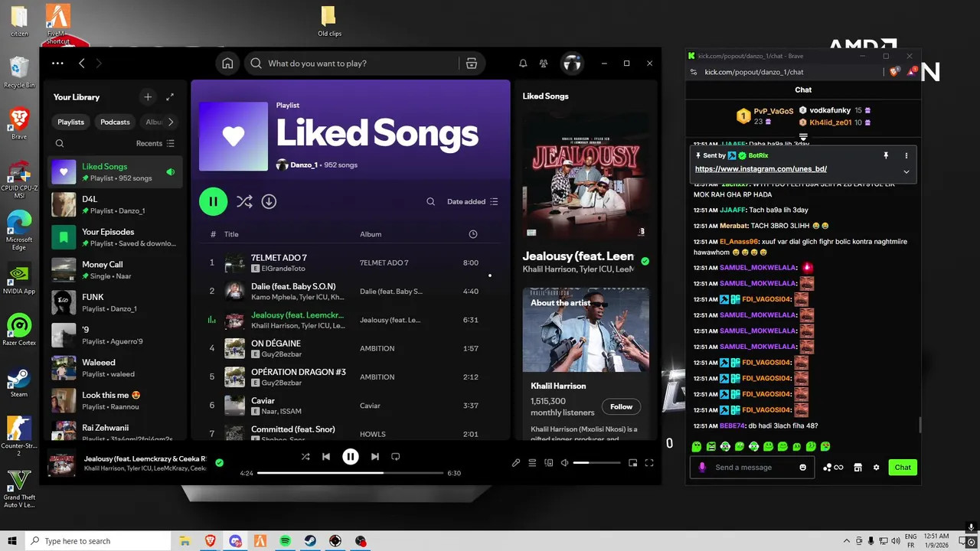Enter full screen mode in Spotify
The height and width of the screenshot is (551, 980).
point(649,462)
